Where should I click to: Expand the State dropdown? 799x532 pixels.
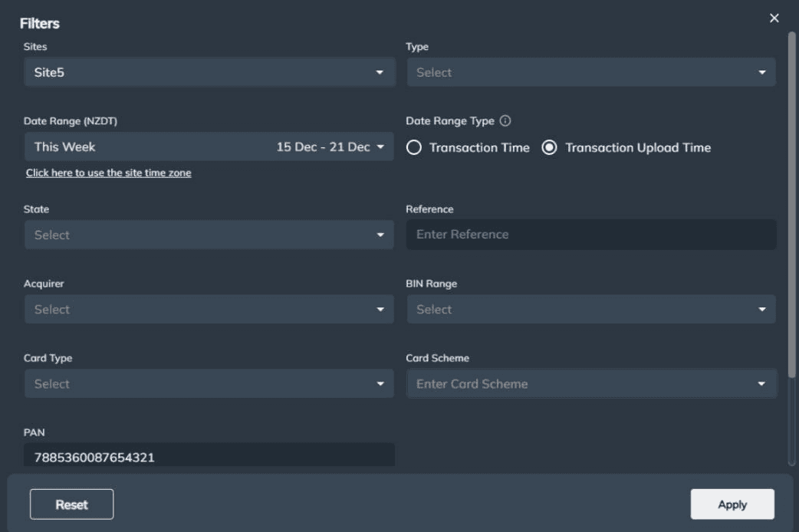[x=209, y=235]
